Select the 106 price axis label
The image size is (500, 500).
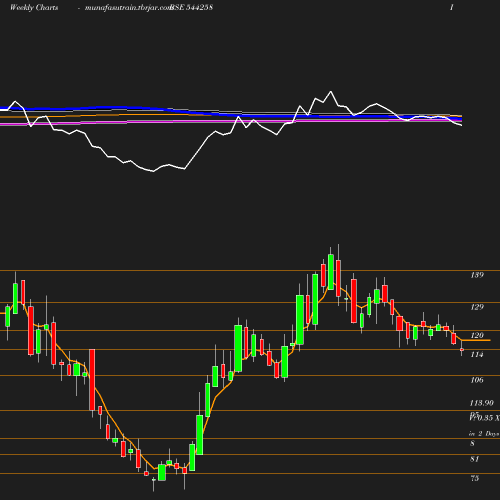click(x=477, y=380)
